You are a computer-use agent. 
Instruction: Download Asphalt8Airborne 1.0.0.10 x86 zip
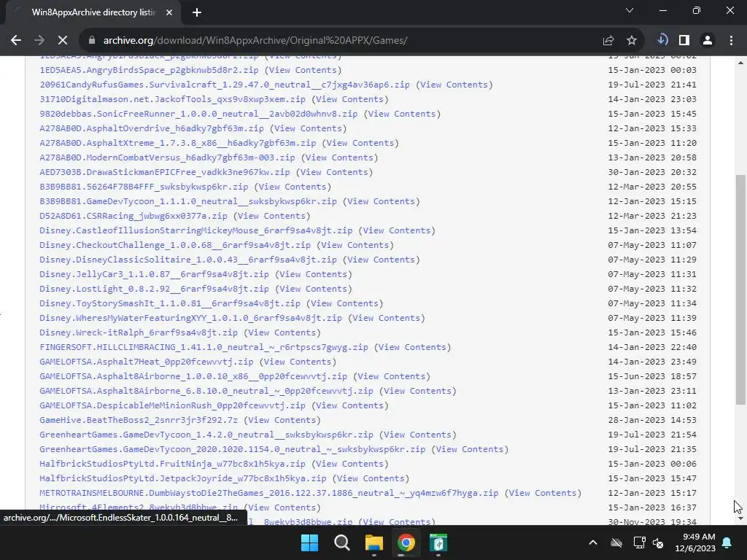[x=193, y=376]
